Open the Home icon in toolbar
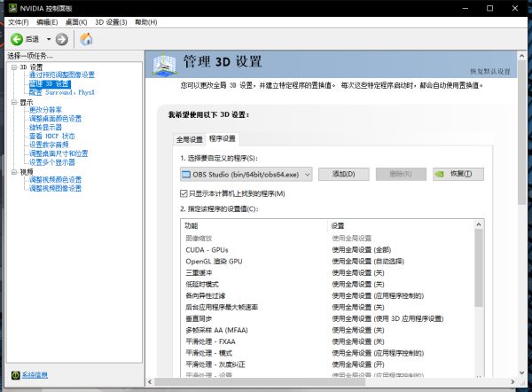 point(86,39)
